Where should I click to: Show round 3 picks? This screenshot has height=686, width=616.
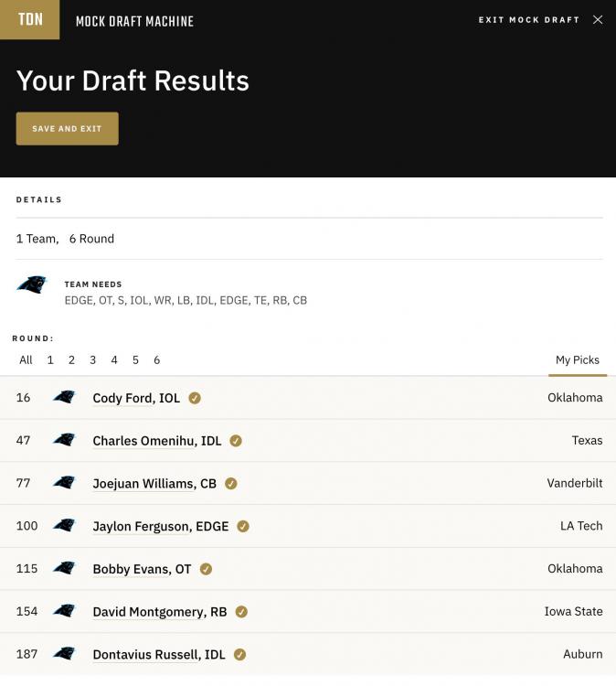pyautogui.click(x=92, y=360)
